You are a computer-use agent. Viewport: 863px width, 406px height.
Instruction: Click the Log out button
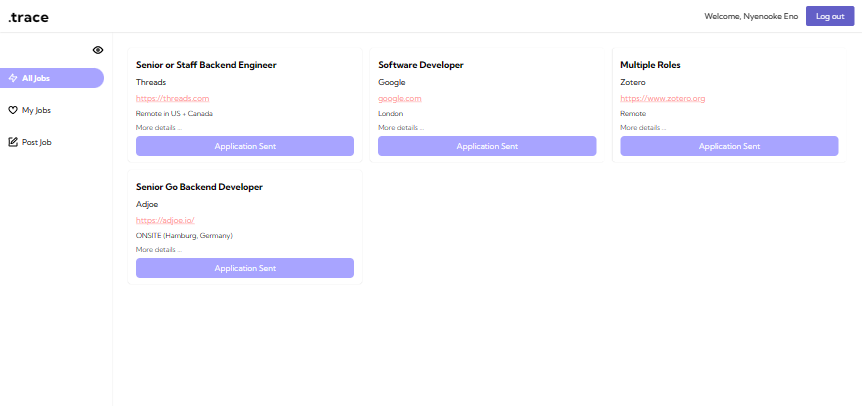pos(830,16)
